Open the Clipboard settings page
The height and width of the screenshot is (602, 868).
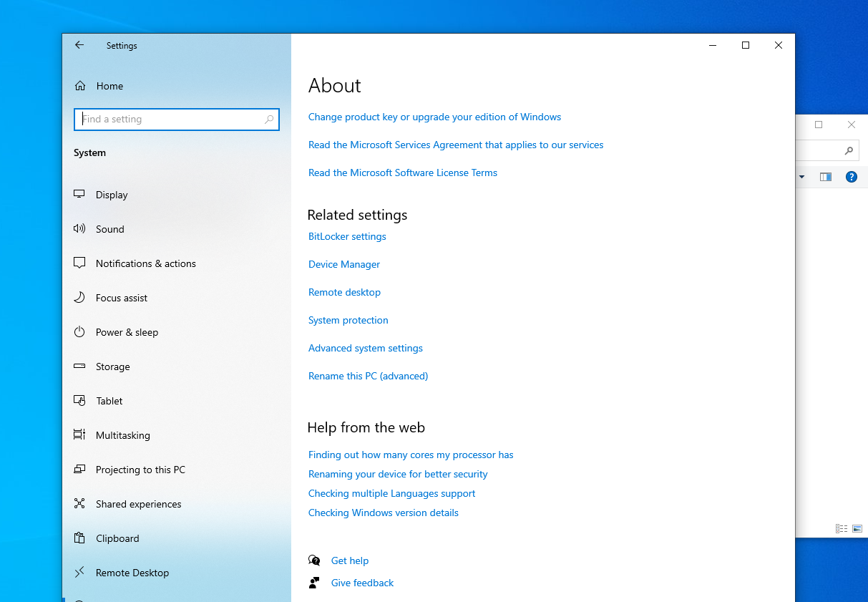pyautogui.click(x=117, y=538)
